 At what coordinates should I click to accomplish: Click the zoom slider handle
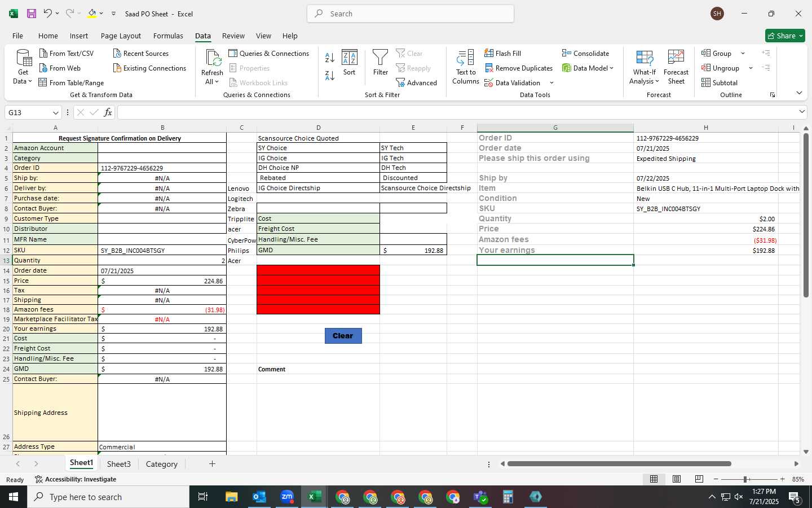point(745,479)
